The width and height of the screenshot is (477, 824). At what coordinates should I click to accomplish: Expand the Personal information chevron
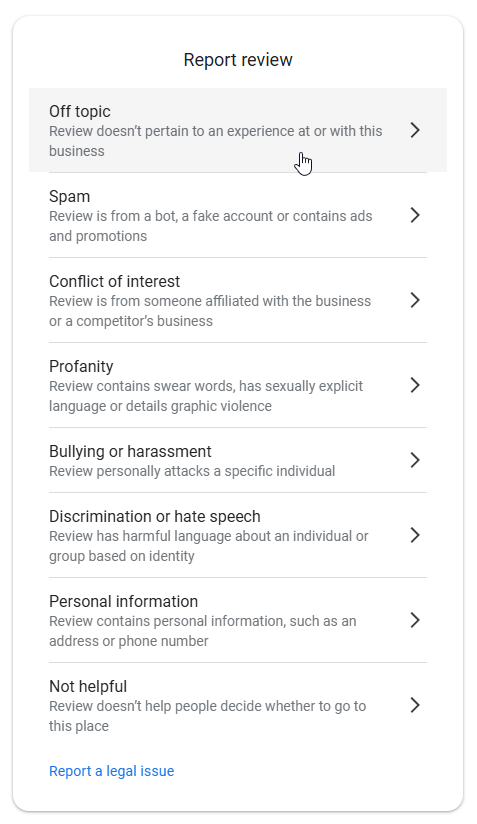tap(415, 620)
